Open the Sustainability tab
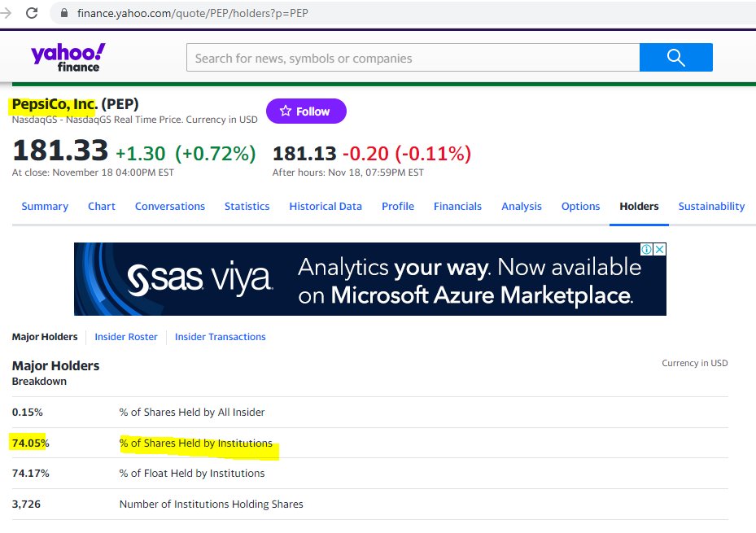 pyautogui.click(x=711, y=206)
